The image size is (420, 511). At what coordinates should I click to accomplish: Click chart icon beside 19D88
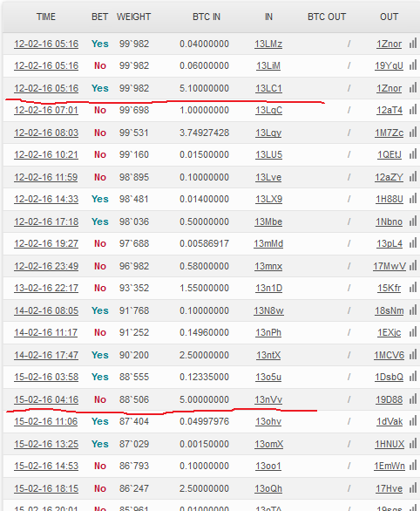tap(413, 399)
